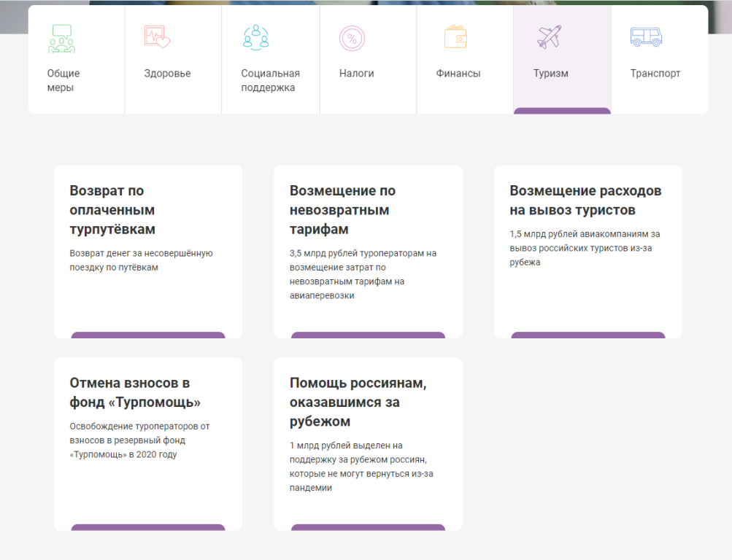Go to the Финансы tab label
This screenshot has height=560, width=732.
point(458,73)
